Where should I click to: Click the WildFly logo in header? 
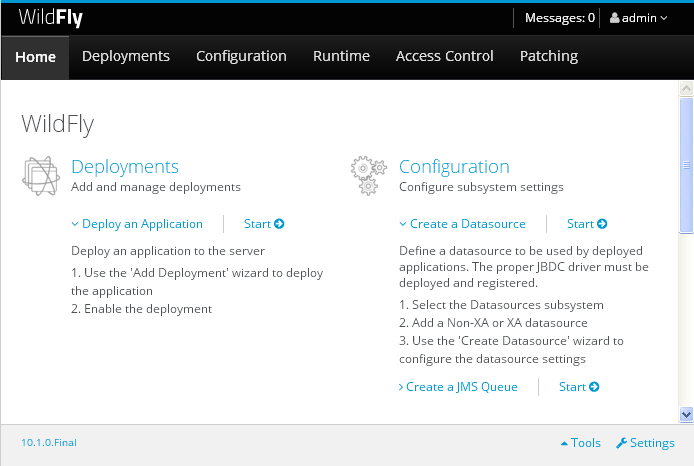50,18
